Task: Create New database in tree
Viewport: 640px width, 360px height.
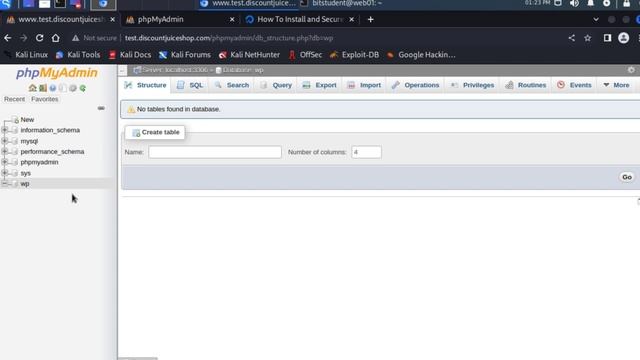Action: (27, 120)
